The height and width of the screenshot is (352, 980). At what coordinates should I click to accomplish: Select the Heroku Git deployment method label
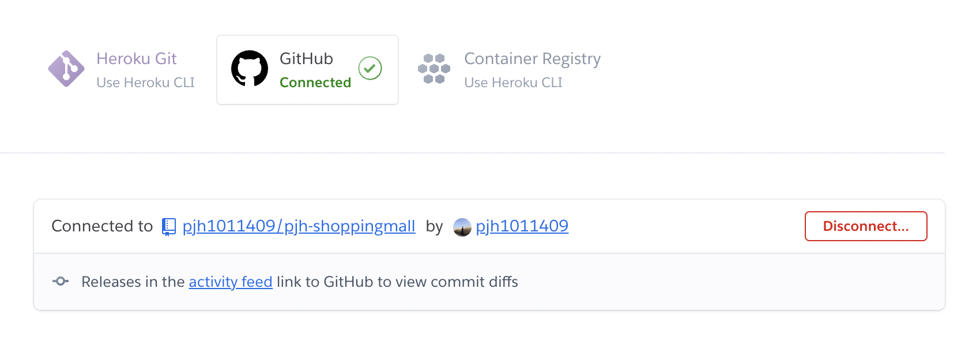[x=136, y=58]
